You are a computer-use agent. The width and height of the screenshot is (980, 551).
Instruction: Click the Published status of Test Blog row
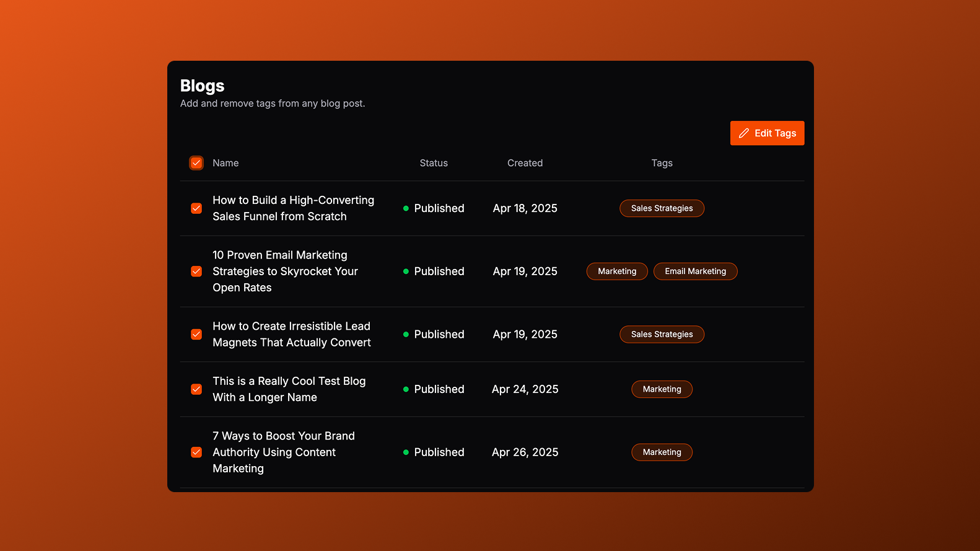click(x=439, y=389)
